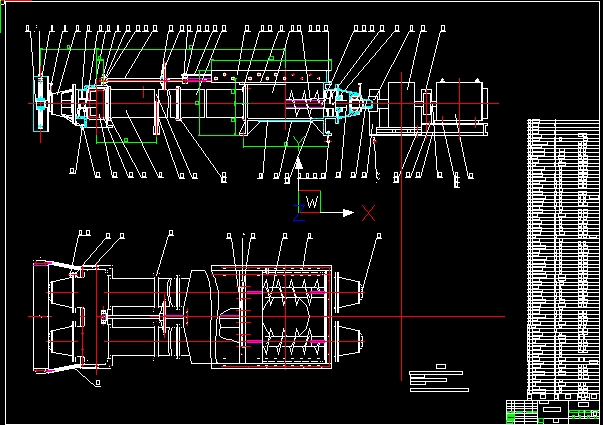603x425 pixels.
Task: Click the UCS icon's W origin box
Action: [x=310, y=201]
